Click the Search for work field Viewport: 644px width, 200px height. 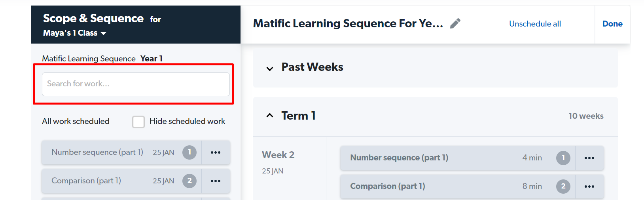pyautogui.click(x=136, y=84)
